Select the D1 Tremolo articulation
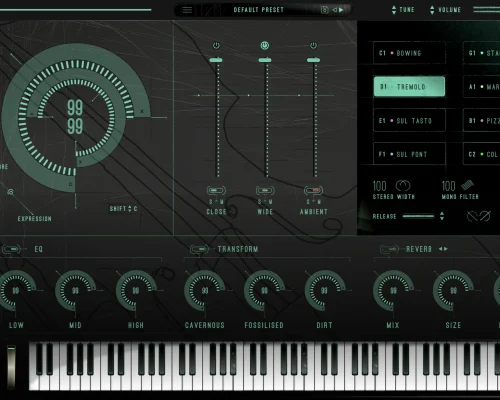Viewport: 500px width, 400px height. point(409,87)
